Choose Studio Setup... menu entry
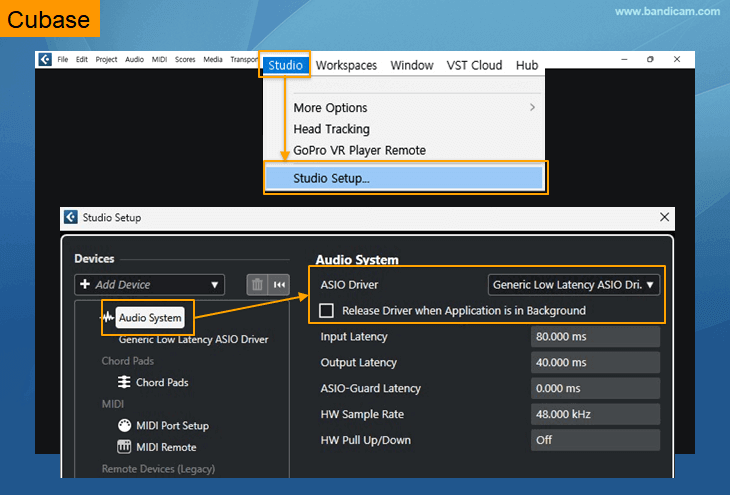This screenshot has height=495, width=730. click(x=404, y=178)
